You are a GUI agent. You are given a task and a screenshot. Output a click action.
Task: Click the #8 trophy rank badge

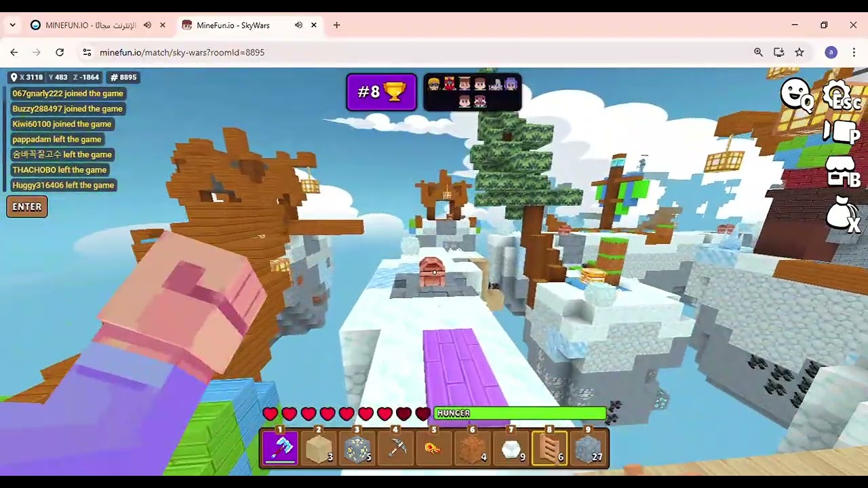pyautogui.click(x=382, y=92)
